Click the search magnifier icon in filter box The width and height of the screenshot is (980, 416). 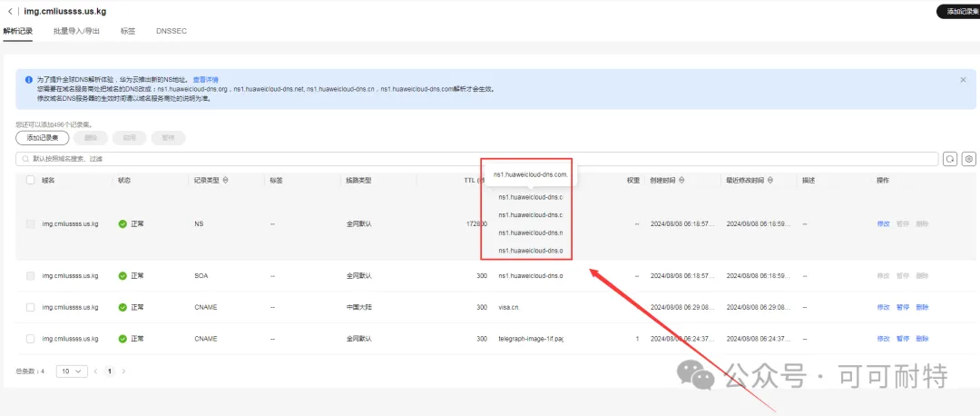click(x=25, y=159)
